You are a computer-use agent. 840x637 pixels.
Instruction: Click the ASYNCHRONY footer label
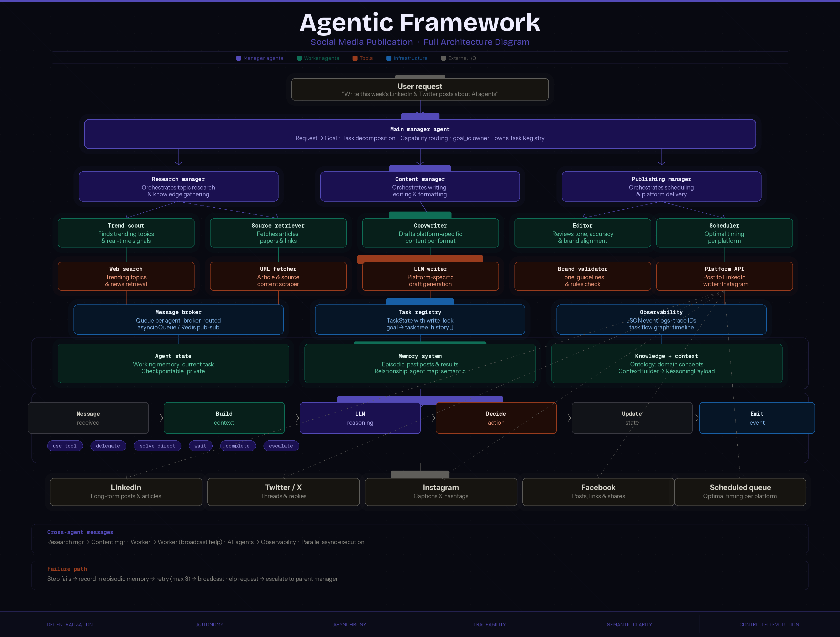coord(350,624)
